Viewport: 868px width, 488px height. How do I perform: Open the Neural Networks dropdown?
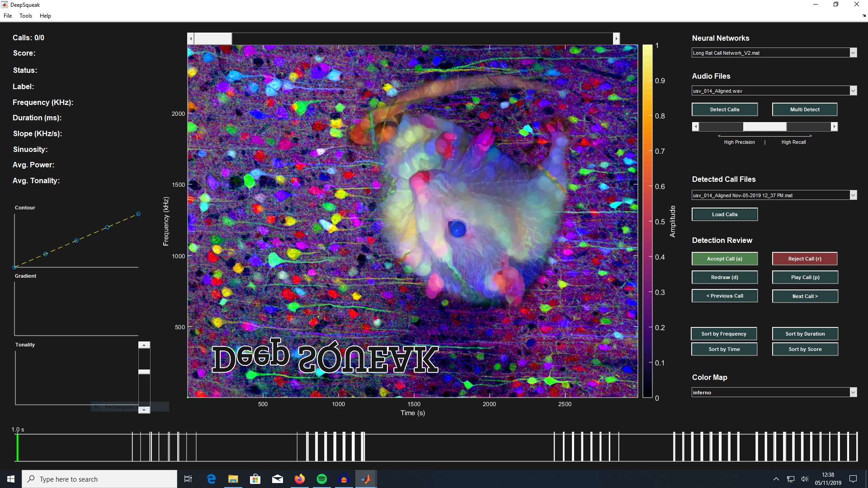[853, 52]
